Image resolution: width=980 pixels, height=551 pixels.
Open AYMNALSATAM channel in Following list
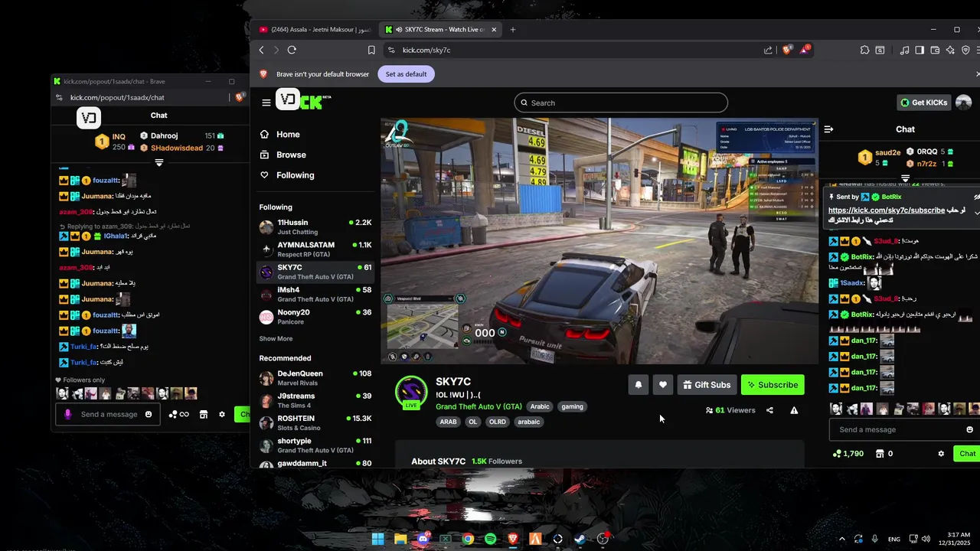pos(315,249)
